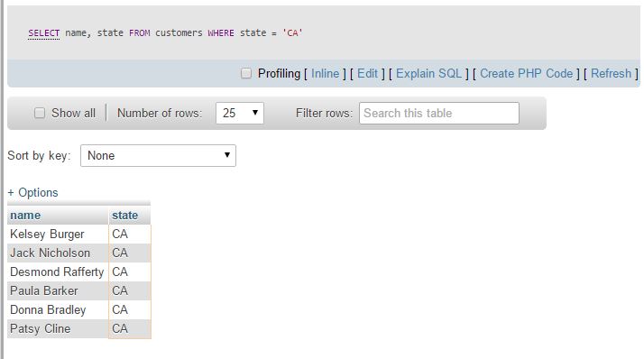The image size is (644, 359).
Task: Click the CA cell in Kelsey Burger row
Action: click(x=130, y=235)
